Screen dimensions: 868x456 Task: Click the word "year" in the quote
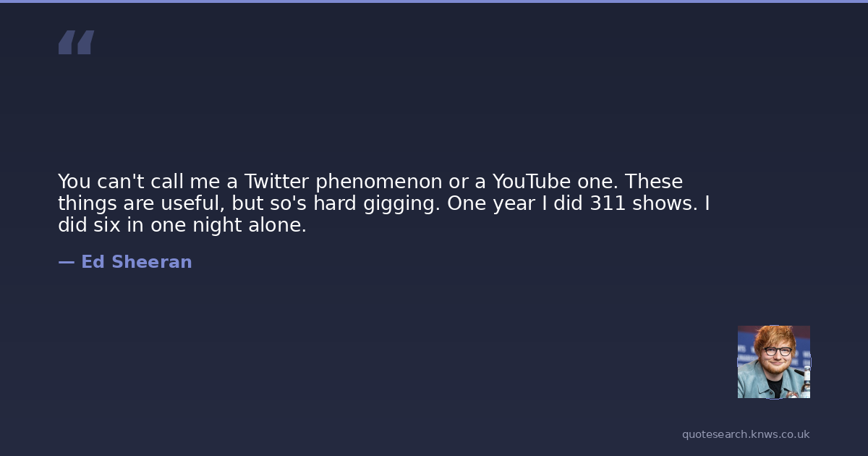(514, 204)
